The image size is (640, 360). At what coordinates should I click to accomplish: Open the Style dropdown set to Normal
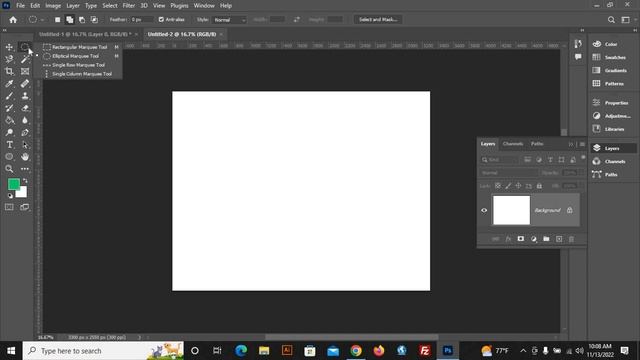point(229,20)
